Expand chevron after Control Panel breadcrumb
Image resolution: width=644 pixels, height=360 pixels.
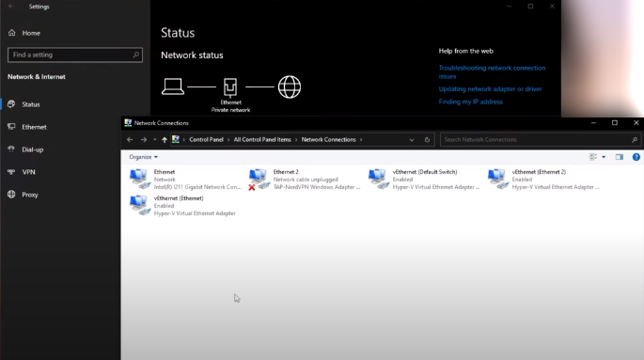[228, 139]
